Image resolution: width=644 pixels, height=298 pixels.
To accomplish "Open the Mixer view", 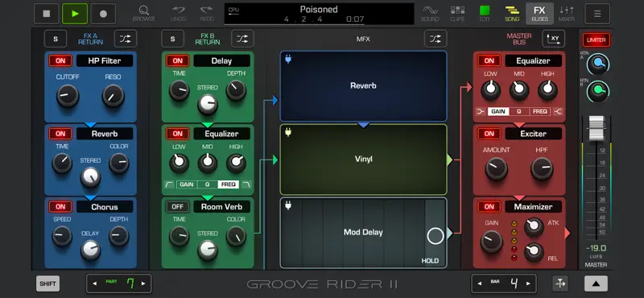I will click(x=567, y=14).
